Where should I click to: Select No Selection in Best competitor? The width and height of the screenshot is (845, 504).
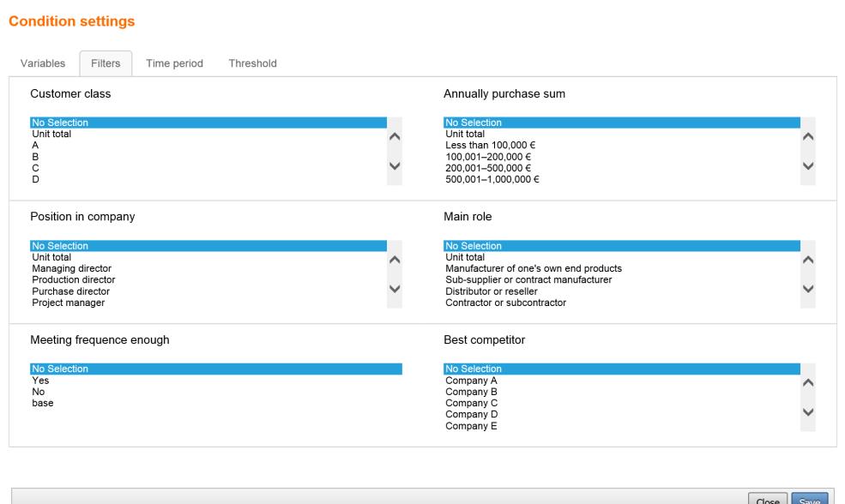click(622, 369)
